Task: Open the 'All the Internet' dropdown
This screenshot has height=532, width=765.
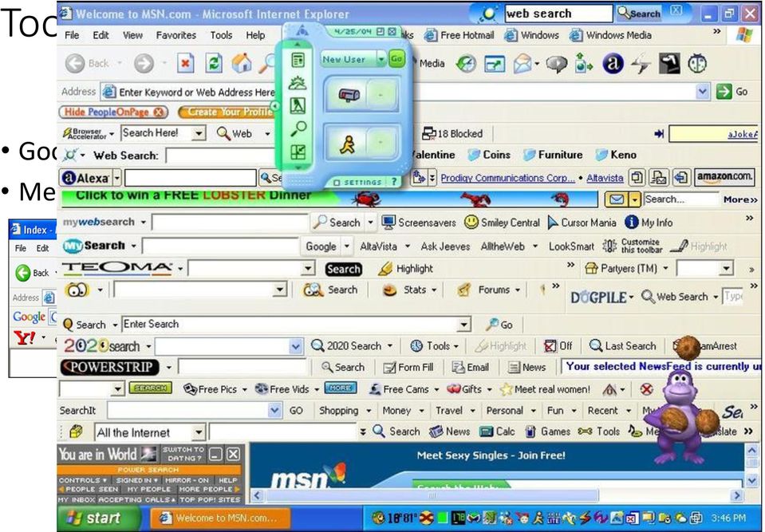Action: click(199, 432)
